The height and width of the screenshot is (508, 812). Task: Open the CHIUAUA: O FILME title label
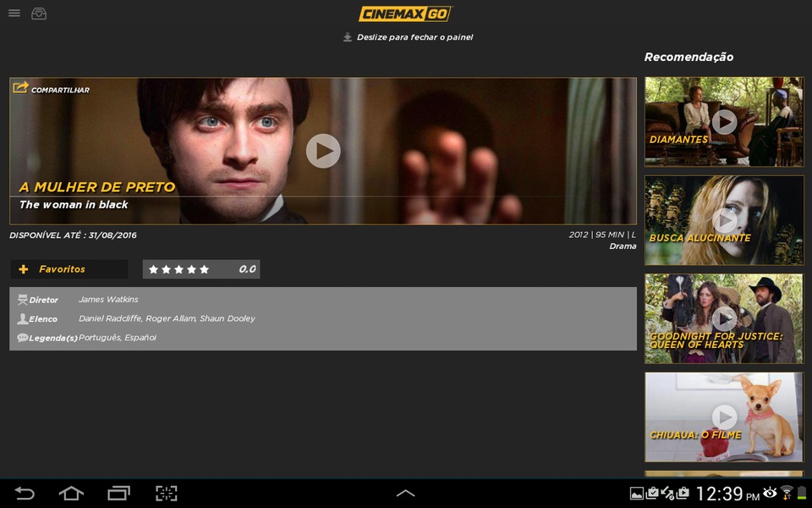(695, 435)
